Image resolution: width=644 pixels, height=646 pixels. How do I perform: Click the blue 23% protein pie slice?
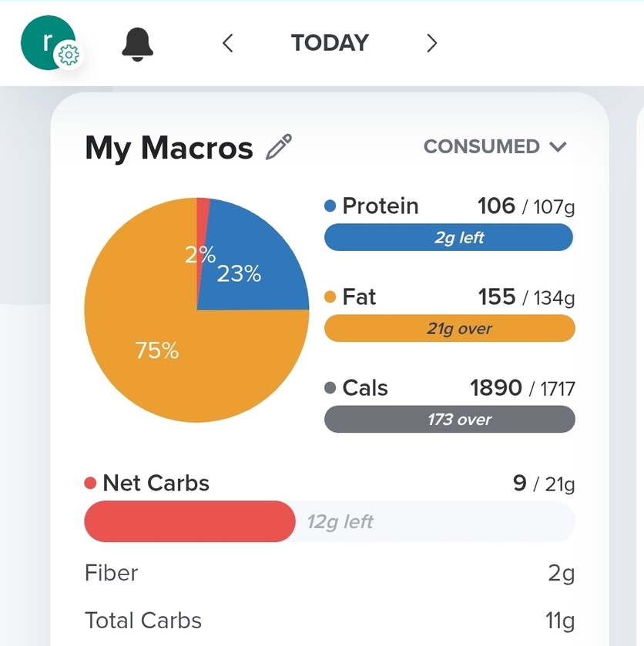coord(247,254)
